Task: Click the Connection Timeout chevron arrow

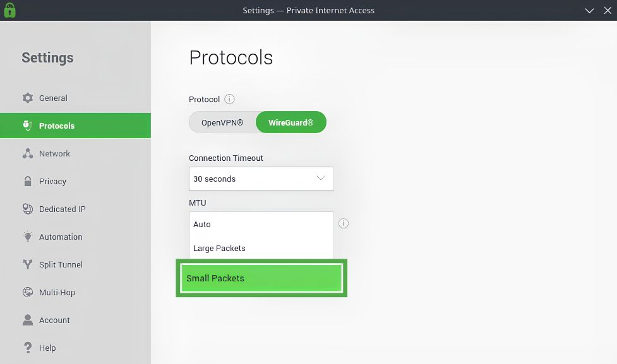Action: click(x=321, y=178)
